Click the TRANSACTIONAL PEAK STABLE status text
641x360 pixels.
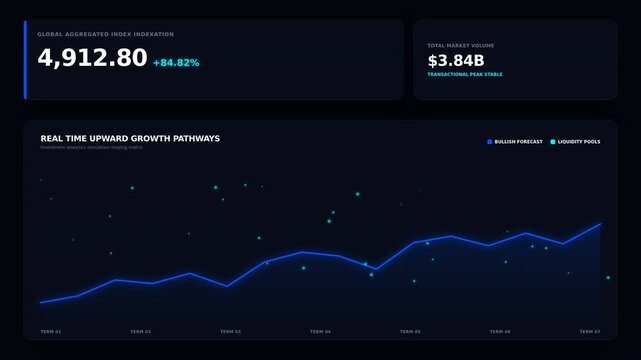(465, 74)
